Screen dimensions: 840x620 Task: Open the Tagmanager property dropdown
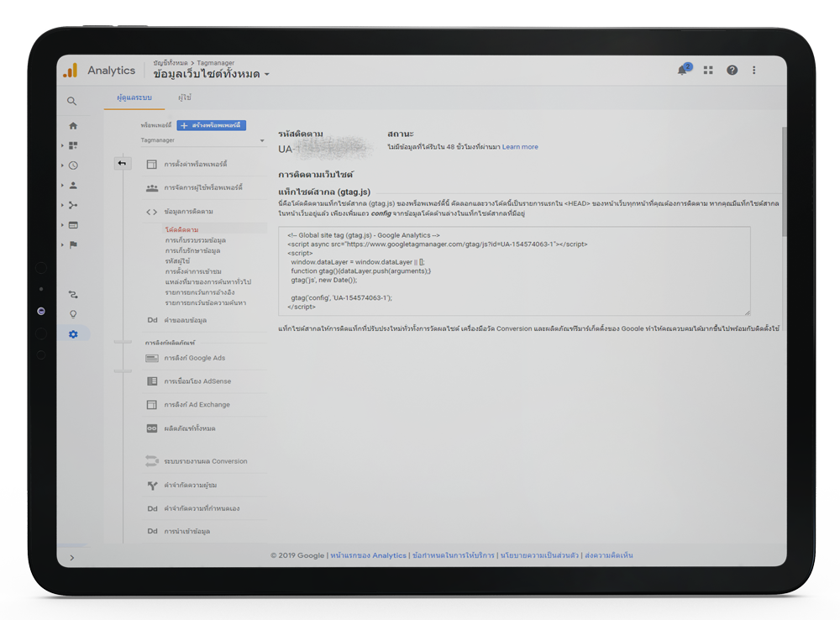coord(203,140)
